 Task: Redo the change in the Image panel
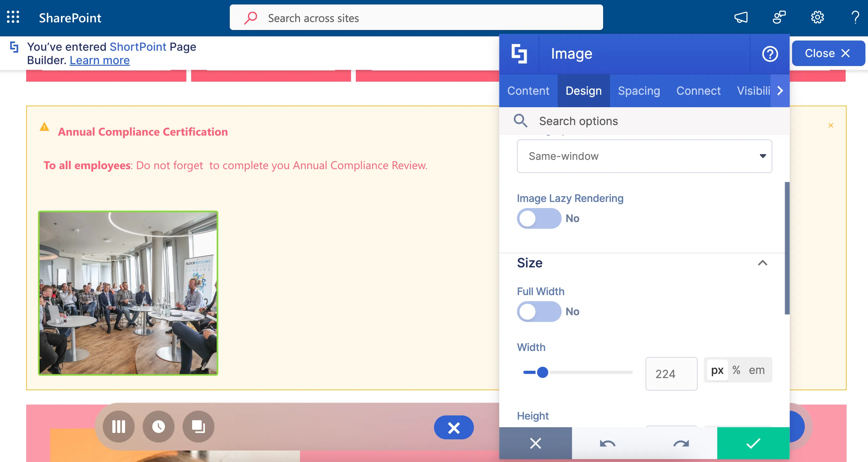tap(681, 443)
